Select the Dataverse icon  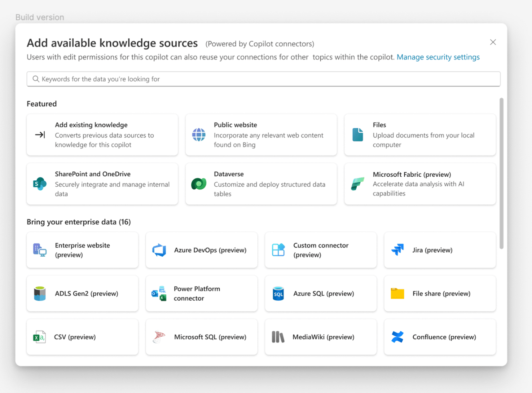click(x=198, y=184)
